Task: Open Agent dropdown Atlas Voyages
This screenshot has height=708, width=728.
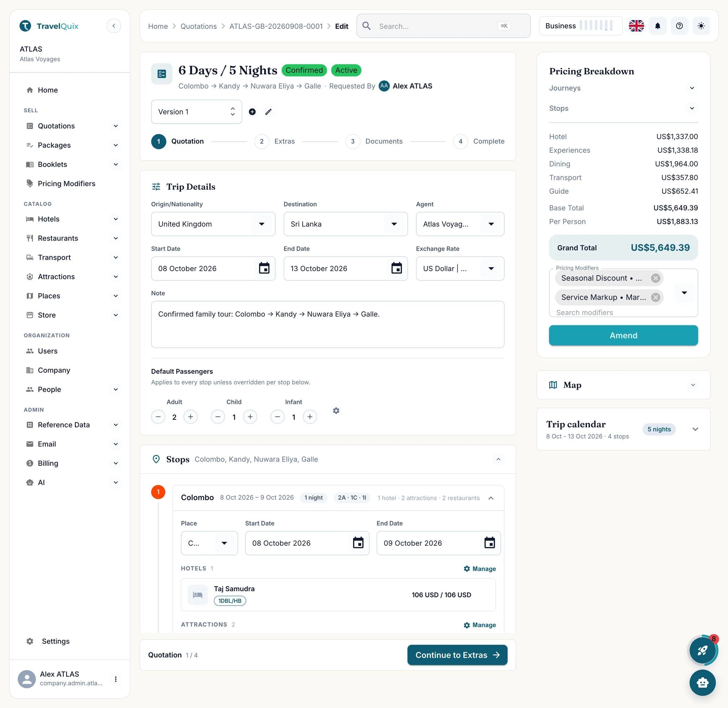Action: point(460,224)
